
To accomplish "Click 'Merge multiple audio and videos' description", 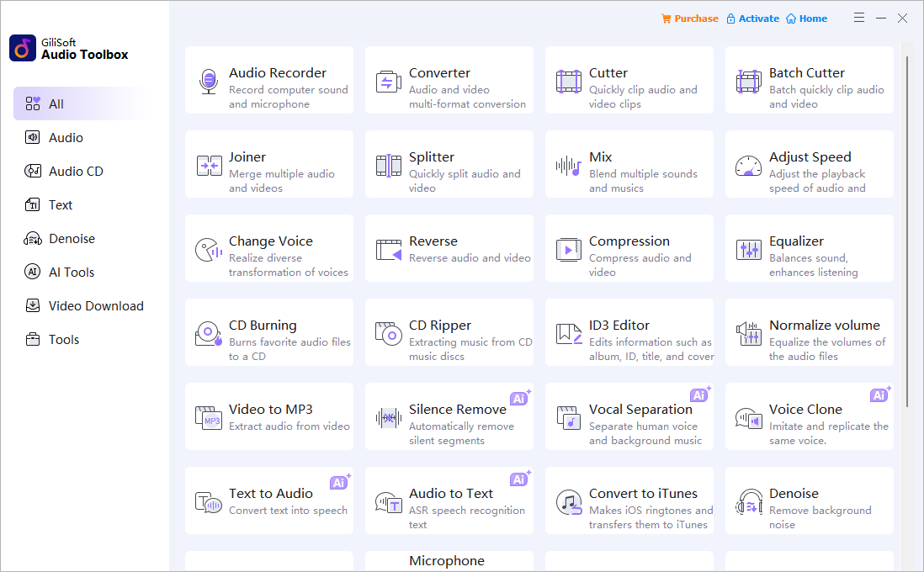I will coord(282,181).
